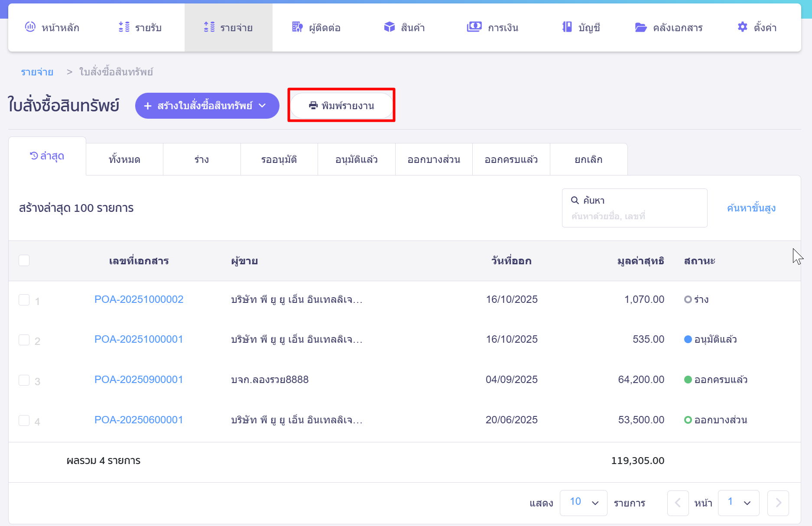The image size is (812, 526).
Task: Select checkbox for row POA-20250900001
Action: 24,380
